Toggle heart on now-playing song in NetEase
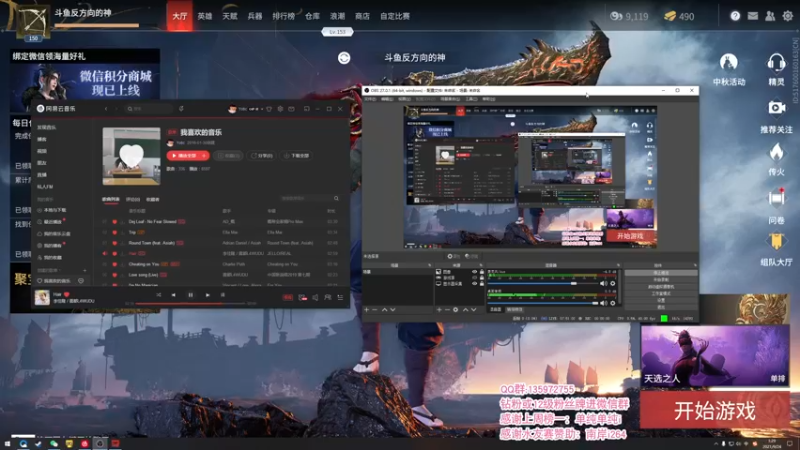800x450 pixels. (66, 294)
